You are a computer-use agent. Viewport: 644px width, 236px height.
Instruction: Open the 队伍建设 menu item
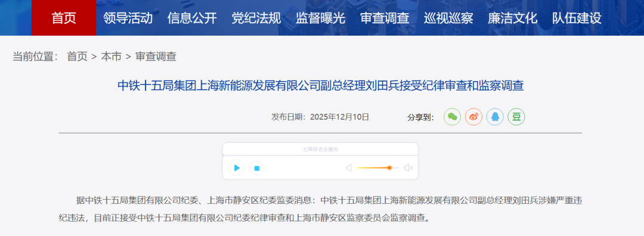click(577, 18)
